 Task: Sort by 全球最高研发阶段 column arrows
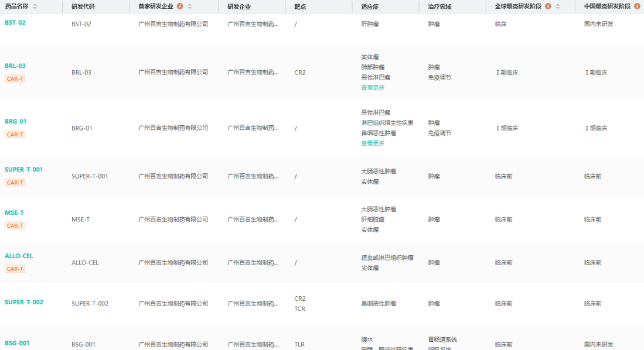coord(558,6)
